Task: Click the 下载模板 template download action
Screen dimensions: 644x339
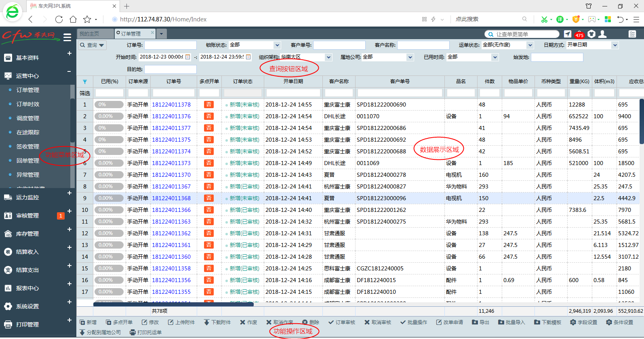Action: point(548,322)
